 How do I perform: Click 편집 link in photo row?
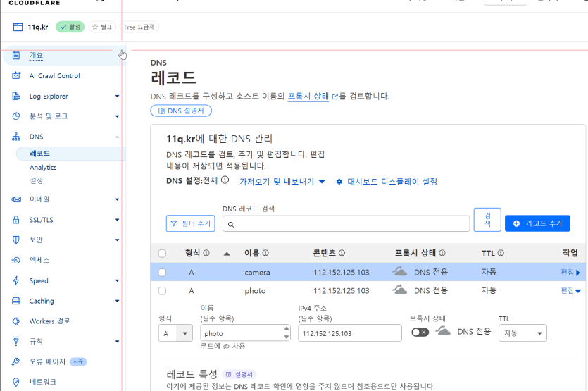[570, 291]
